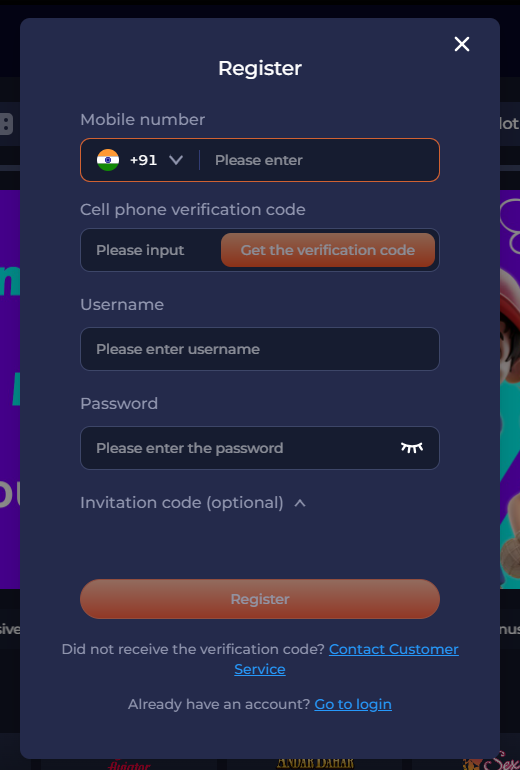Toggle password visibility eye icon

pos(411,448)
